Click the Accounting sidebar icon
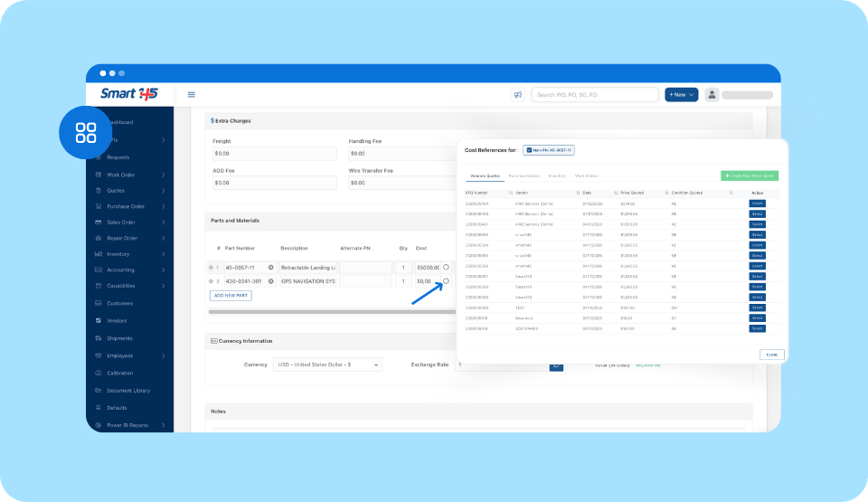The width and height of the screenshot is (868, 502). coord(99,270)
